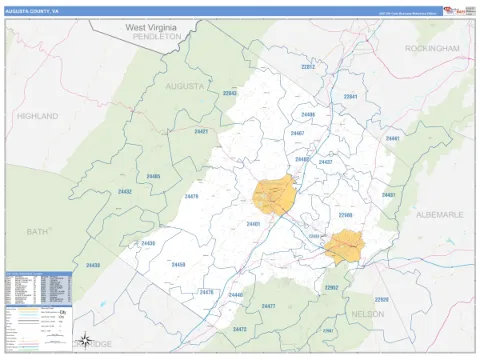Viewport: 480px width, 360px height.
Task: Select the 'AUGUSTA COUNTY, VA' map title
Action: coord(32,11)
